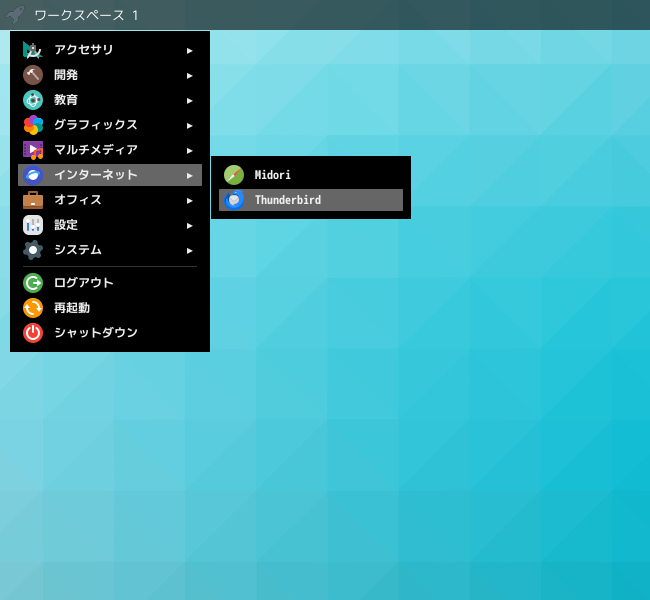The height and width of the screenshot is (600, 650).
Task: Open the インターネット menu entry
Action: pos(110,175)
